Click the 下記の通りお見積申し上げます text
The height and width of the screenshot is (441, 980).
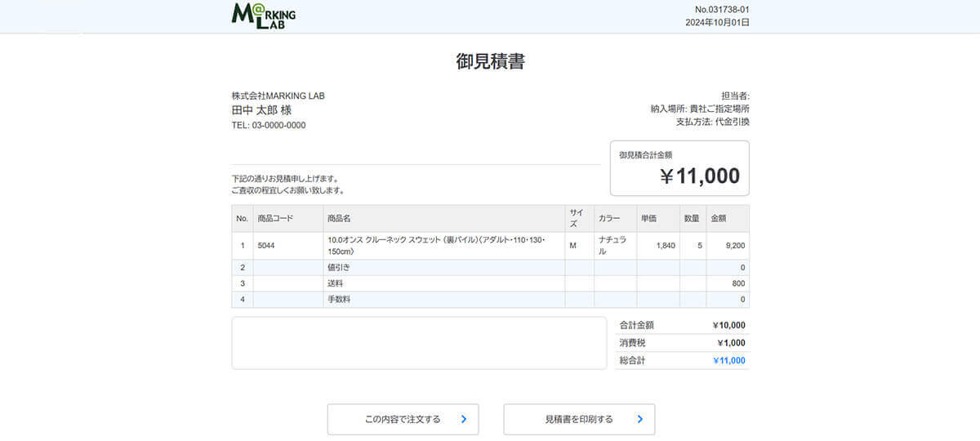point(285,178)
